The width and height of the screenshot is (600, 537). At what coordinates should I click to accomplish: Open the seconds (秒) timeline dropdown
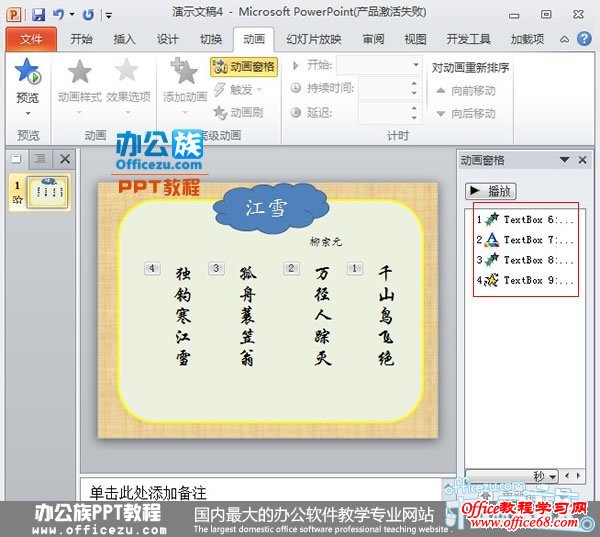click(545, 476)
